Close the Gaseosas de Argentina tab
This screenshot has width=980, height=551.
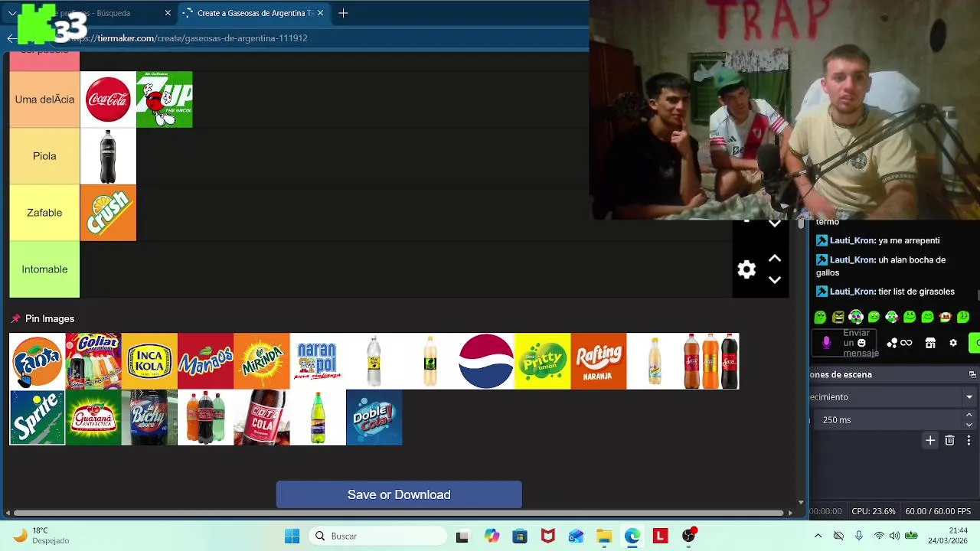click(x=320, y=13)
